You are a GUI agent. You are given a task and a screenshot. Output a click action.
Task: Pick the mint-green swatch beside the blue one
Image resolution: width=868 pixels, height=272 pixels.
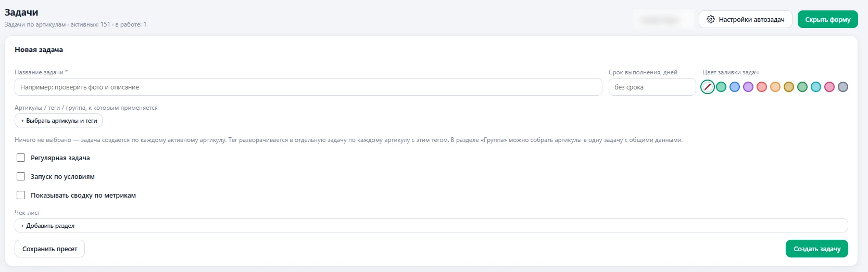721,87
